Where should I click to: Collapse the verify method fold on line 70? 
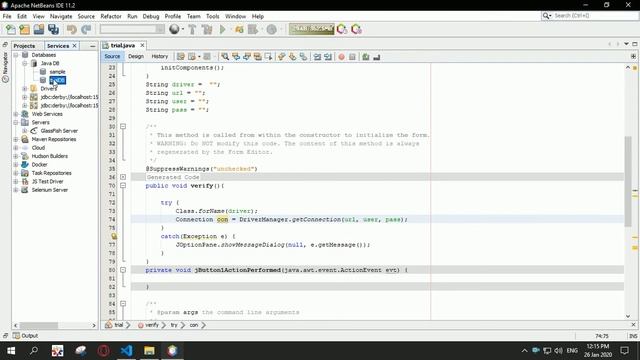coord(123,186)
